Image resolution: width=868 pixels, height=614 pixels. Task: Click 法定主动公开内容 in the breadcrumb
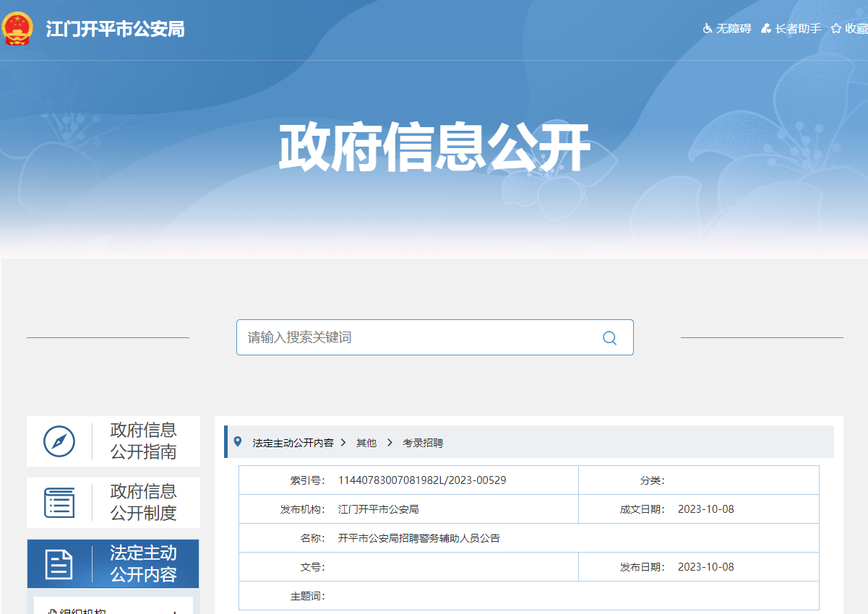293,443
